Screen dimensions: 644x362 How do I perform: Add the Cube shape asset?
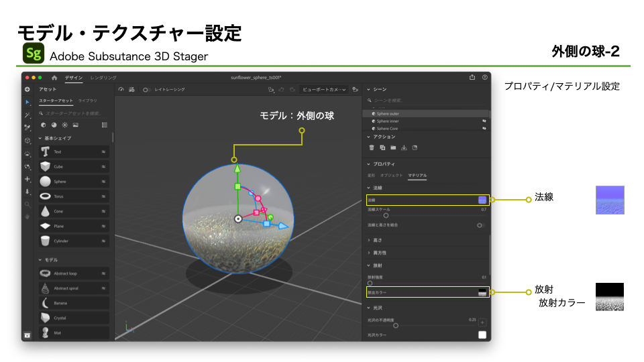click(74, 167)
